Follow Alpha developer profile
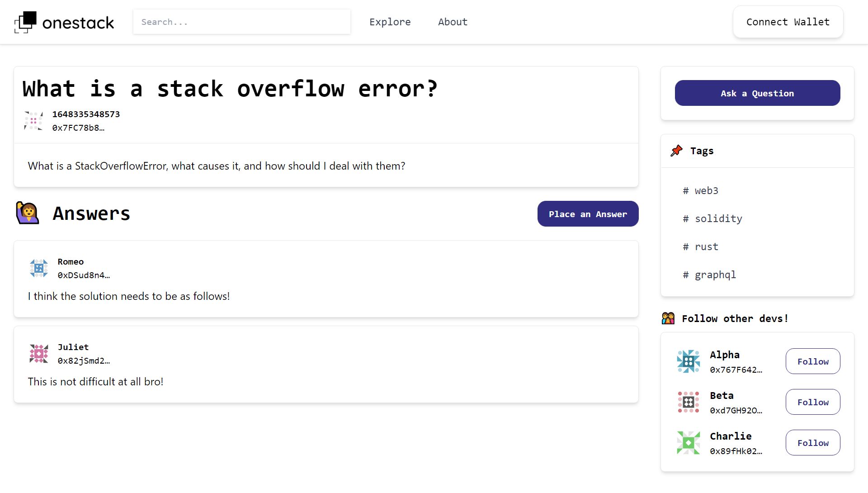The image size is (868, 493). [x=812, y=360]
